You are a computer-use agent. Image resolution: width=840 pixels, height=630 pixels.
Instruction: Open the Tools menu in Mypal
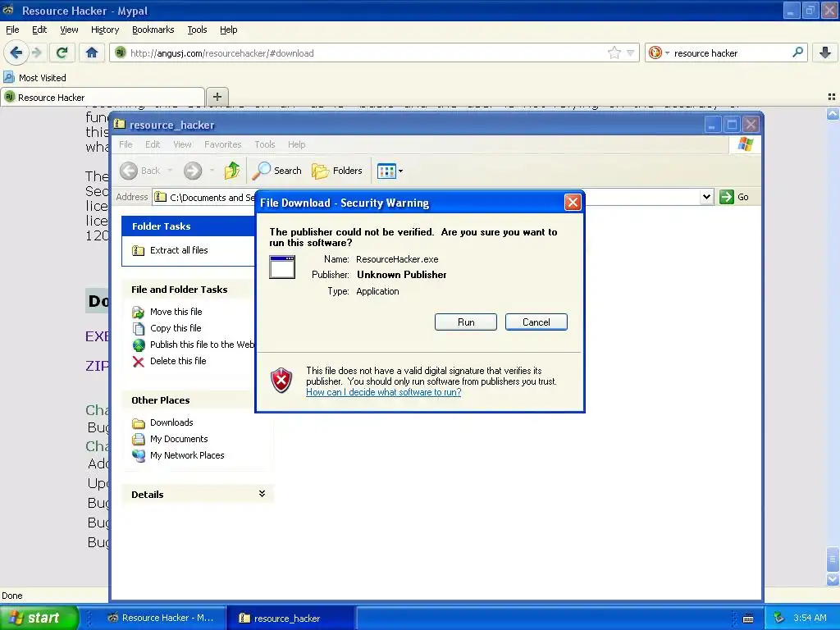197,30
